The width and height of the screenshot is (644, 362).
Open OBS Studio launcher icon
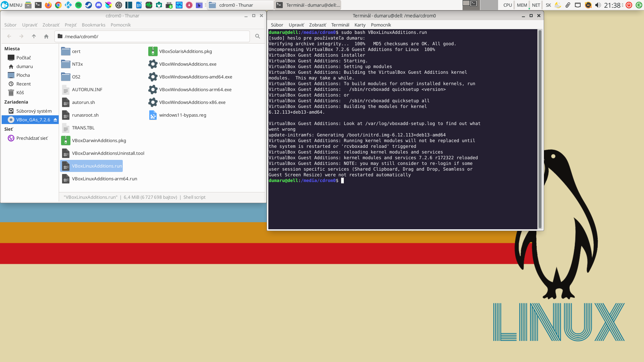click(119, 5)
